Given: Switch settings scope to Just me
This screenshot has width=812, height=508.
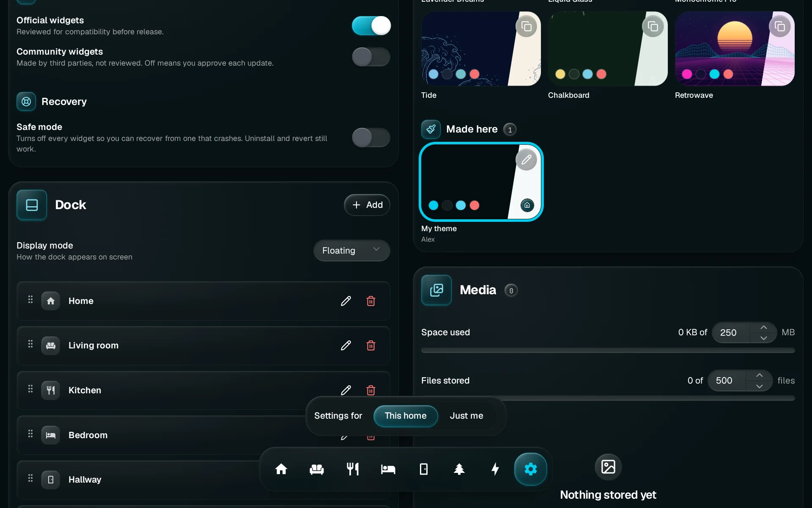Looking at the screenshot, I should (x=466, y=416).
